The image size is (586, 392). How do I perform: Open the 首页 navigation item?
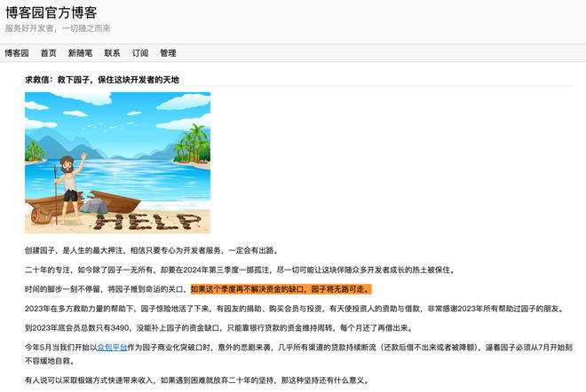click(49, 53)
